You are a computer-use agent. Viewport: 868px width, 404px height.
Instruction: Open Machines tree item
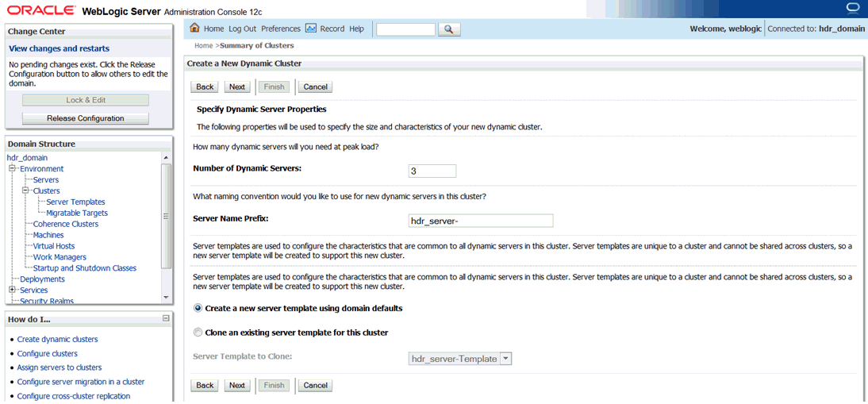click(x=48, y=235)
